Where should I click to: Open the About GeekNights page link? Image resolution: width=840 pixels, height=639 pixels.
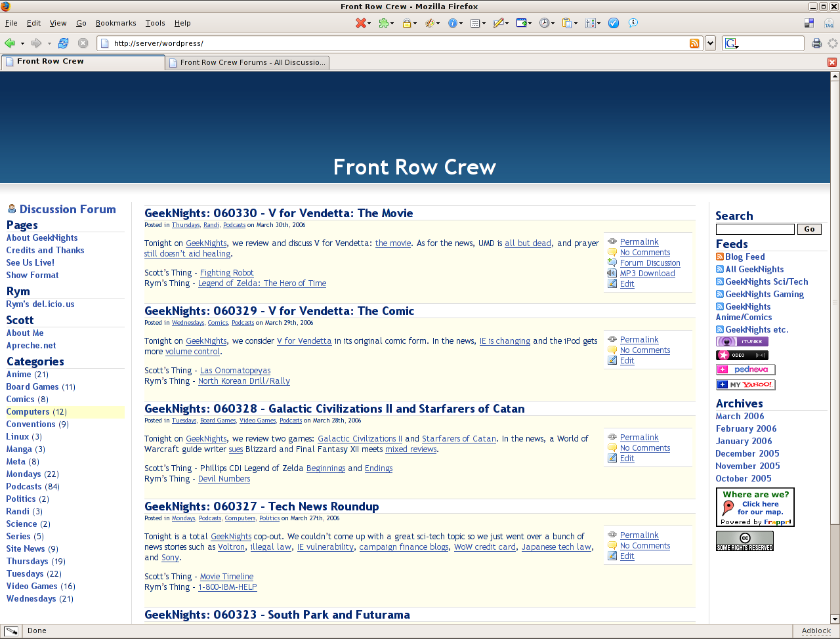pyautogui.click(x=42, y=238)
